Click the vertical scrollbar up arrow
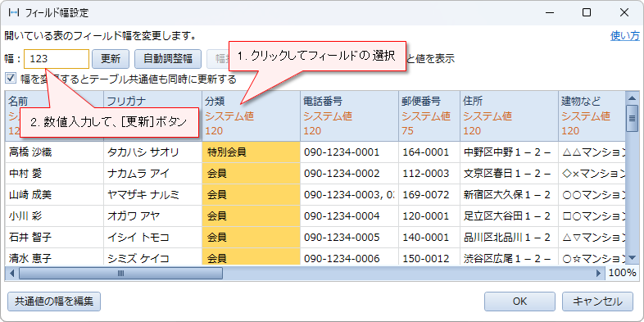644x322 pixels. (x=632, y=98)
